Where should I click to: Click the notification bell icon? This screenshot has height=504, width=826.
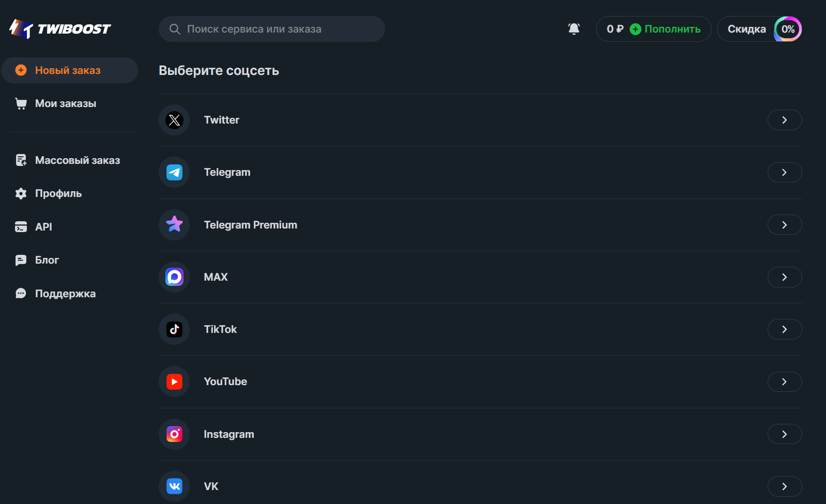pyautogui.click(x=574, y=29)
